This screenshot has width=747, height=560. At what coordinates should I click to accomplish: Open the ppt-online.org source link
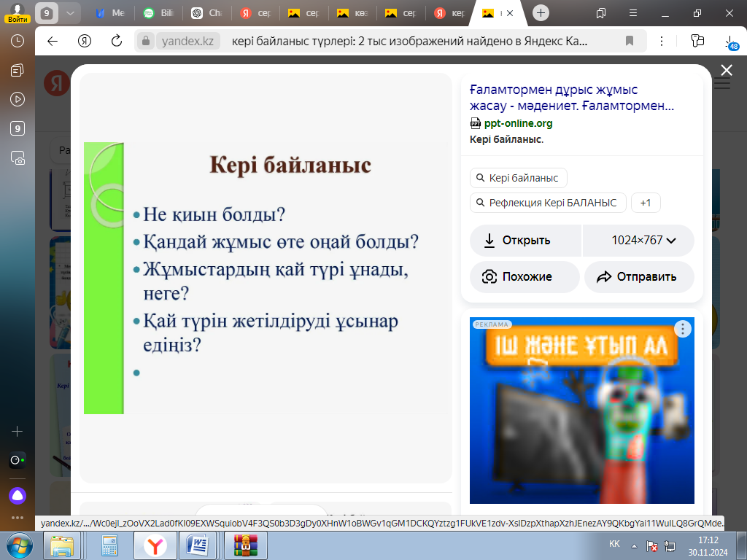click(x=517, y=123)
